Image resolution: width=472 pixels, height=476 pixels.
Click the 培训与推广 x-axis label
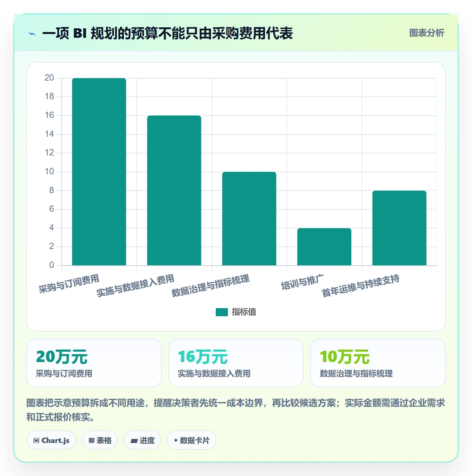(x=302, y=282)
